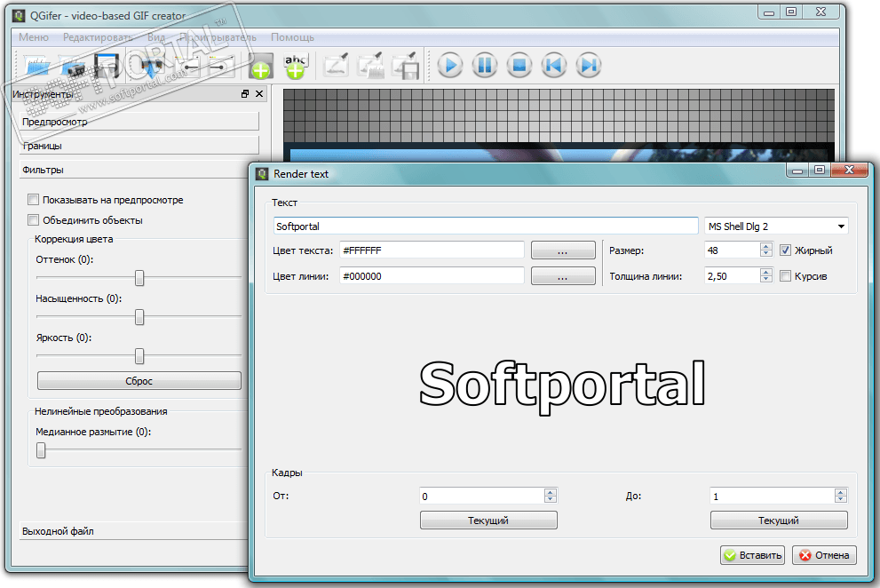Image resolution: width=880 pixels, height=588 pixels.
Task: Click the Цвет текста #FFFFFF field
Action: [x=432, y=250]
